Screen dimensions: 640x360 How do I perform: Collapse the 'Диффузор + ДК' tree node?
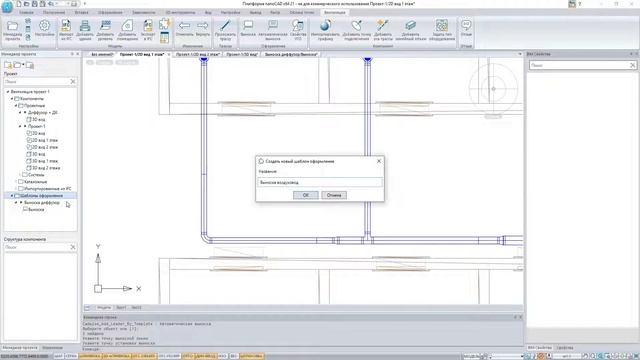tap(20, 112)
